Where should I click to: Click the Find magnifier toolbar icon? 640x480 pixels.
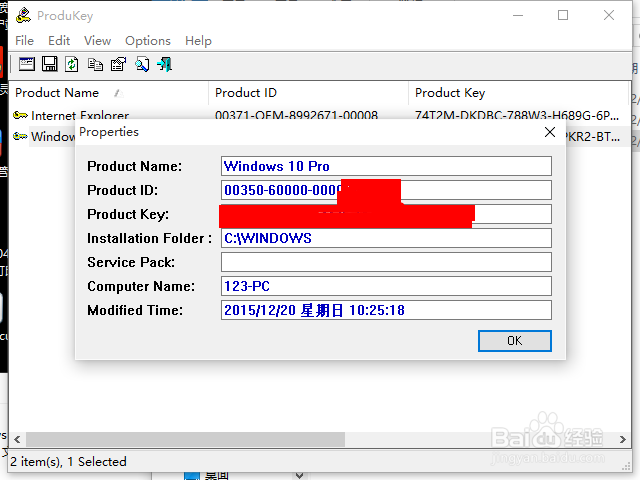142,64
